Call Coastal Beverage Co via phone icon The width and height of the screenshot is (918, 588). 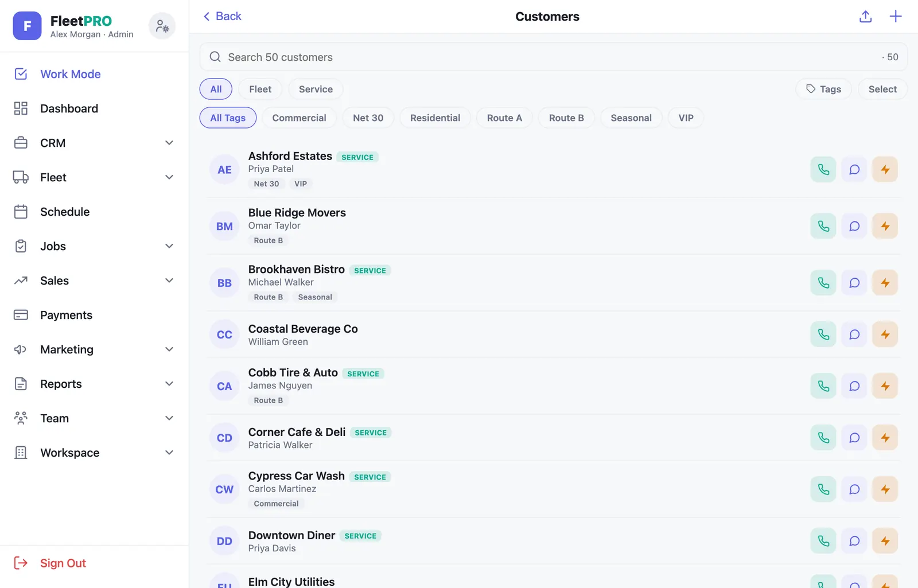click(823, 334)
